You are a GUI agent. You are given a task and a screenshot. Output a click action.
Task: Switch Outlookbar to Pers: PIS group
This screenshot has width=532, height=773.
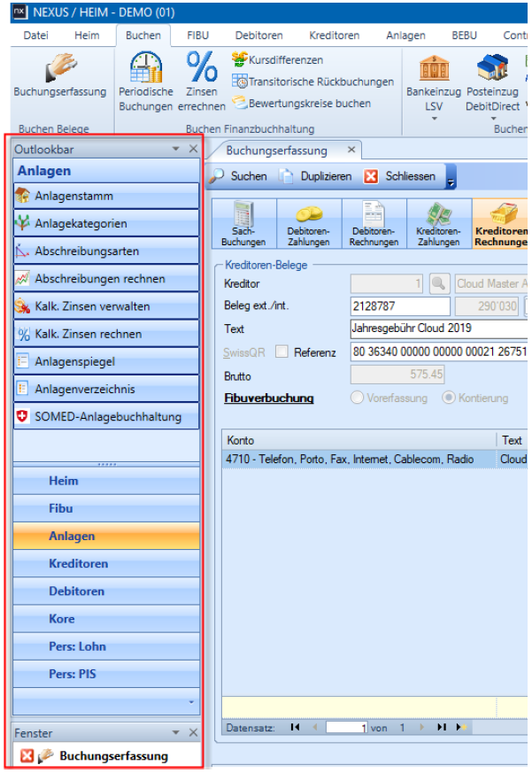point(106,674)
